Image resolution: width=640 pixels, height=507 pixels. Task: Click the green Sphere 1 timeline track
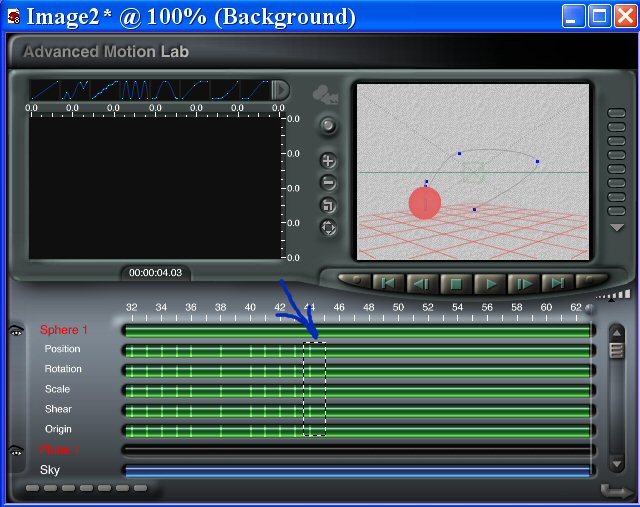[x=358, y=331]
